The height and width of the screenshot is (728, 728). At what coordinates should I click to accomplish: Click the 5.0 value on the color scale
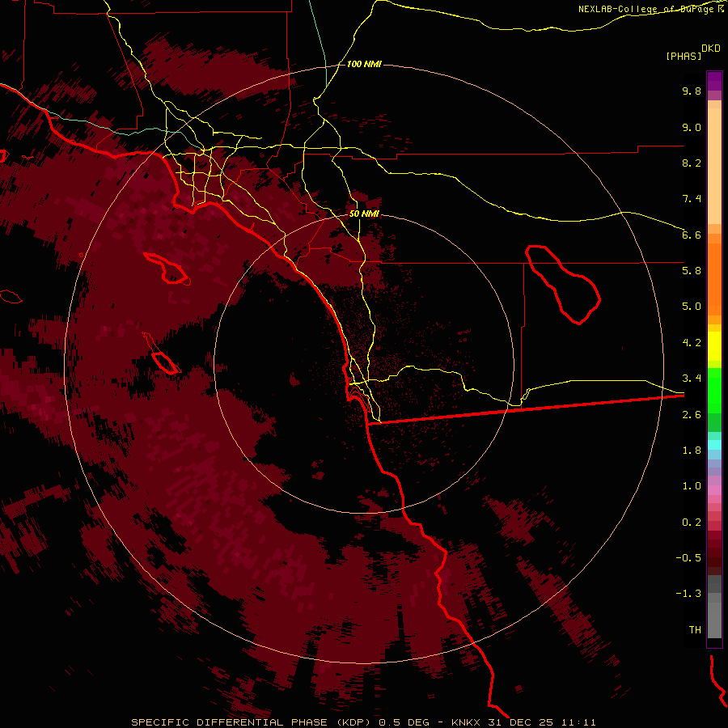(692, 307)
